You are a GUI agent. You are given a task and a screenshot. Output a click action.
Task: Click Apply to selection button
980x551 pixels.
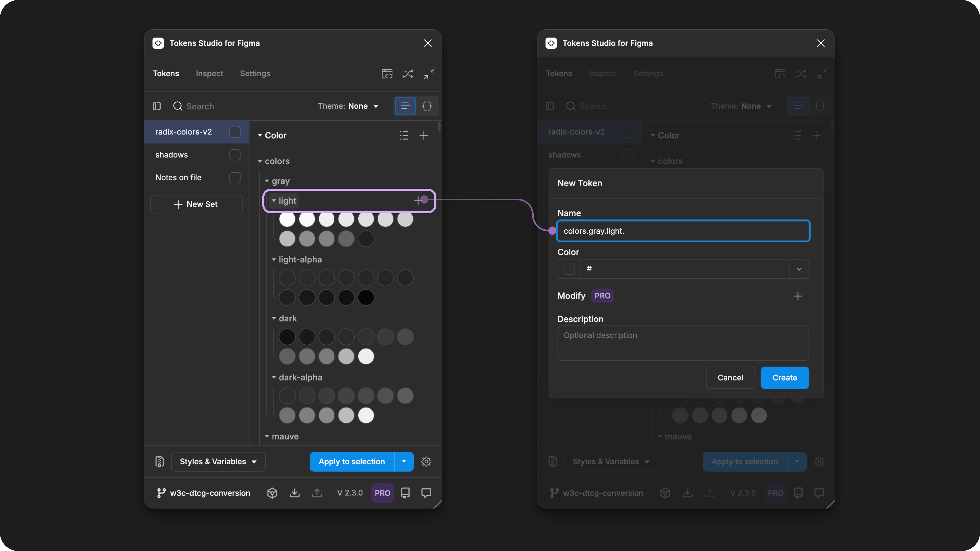pyautogui.click(x=351, y=462)
